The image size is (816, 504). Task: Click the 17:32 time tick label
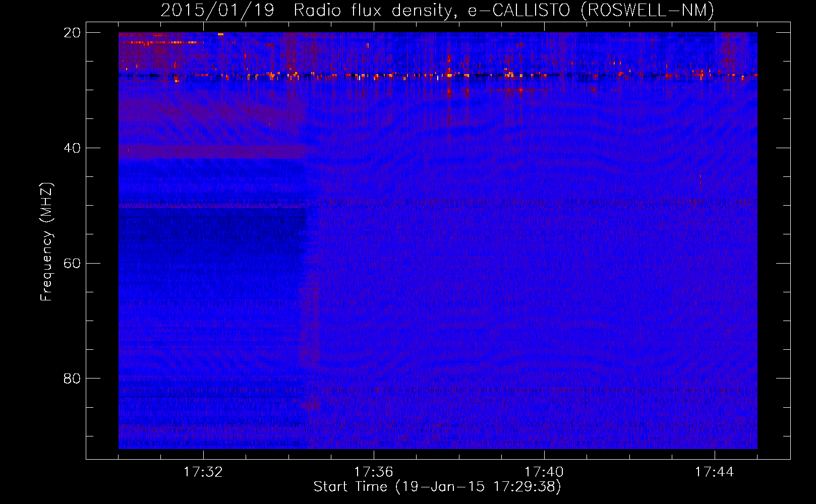tap(203, 472)
